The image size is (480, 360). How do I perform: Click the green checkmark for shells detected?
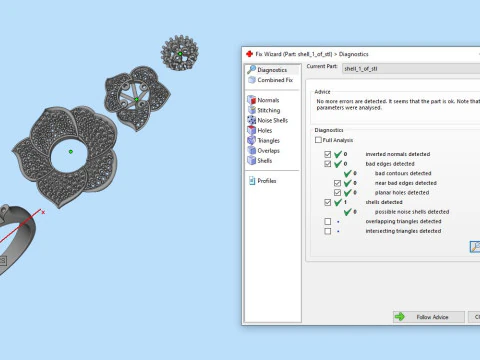[x=338, y=202]
